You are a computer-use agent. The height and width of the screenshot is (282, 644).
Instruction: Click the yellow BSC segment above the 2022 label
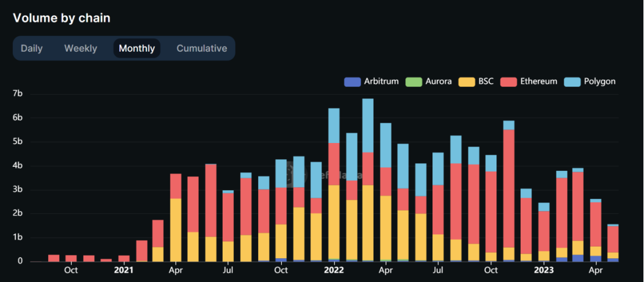click(334, 221)
